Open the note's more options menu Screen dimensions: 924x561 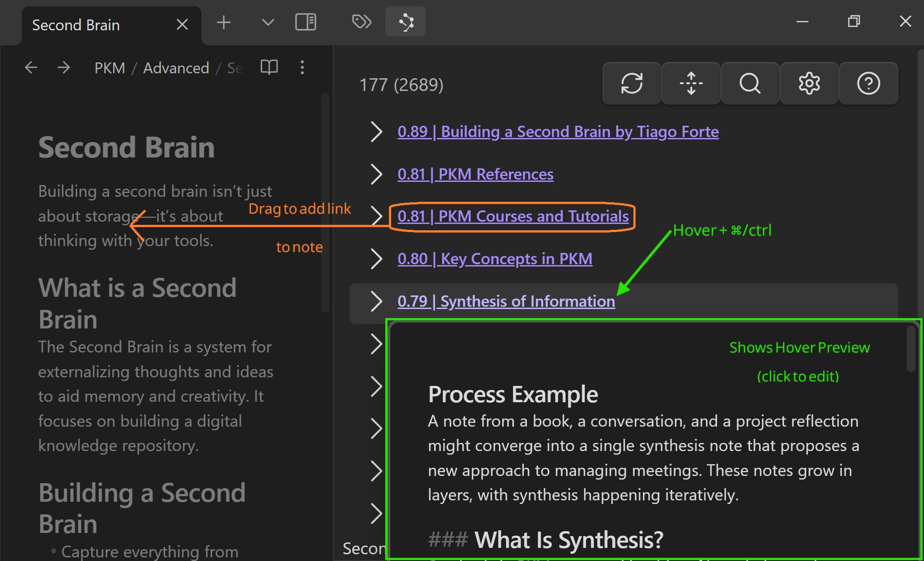click(x=302, y=67)
